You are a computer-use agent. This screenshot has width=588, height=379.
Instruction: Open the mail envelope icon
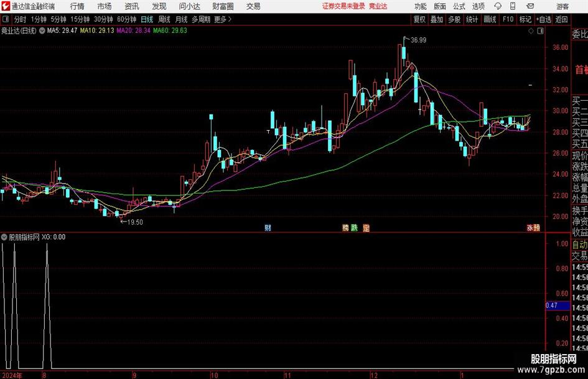[530, 6]
